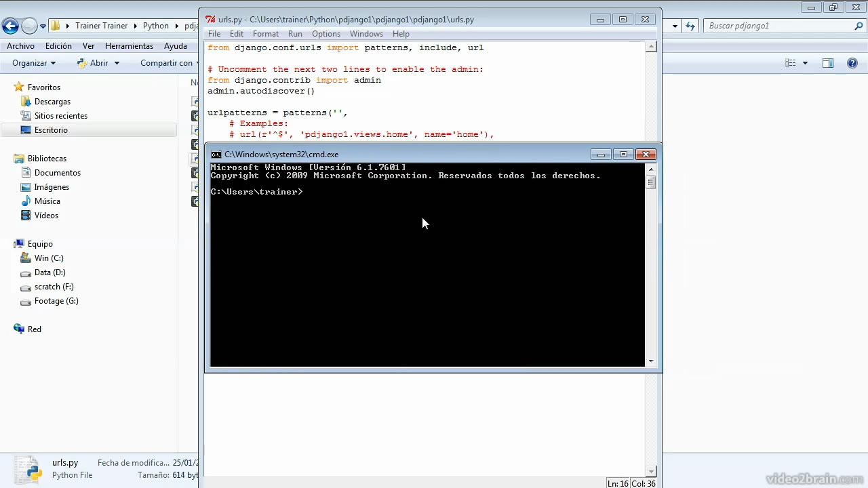Click the IDLE editor scroll up arrow
Viewport: 868px width, 488px height.
click(x=651, y=47)
